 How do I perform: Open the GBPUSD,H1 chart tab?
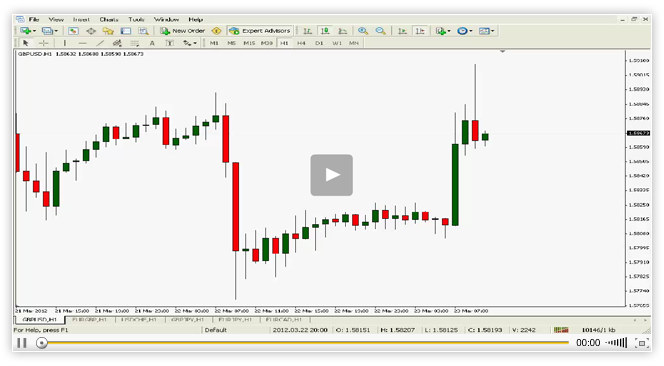tap(40, 319)
